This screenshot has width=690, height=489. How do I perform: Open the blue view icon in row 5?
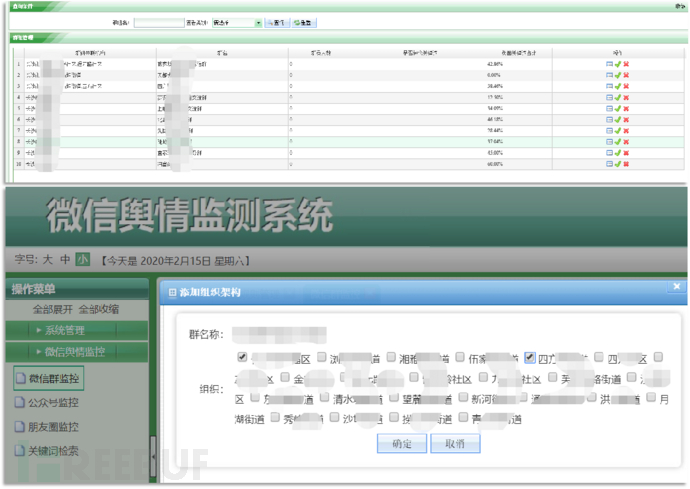(609, 108)
